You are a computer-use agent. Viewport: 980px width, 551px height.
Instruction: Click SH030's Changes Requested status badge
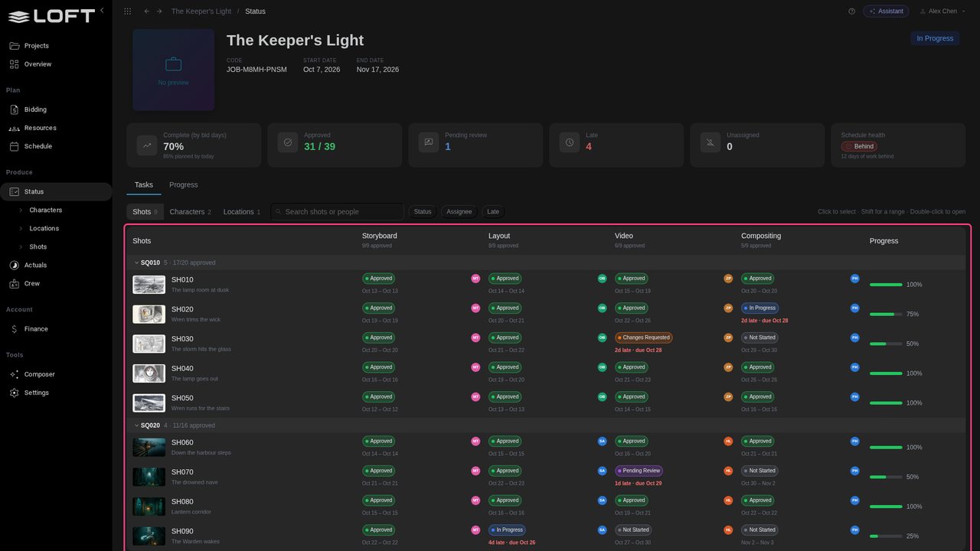point(643,337)
